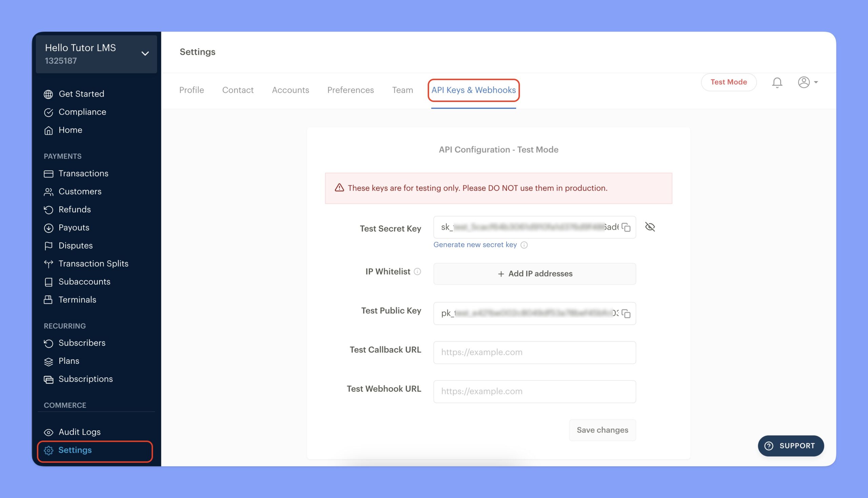This screenshot has height=498, width=868.
Task: Switch off Test Mode toggle
Action: click(728, 82)
